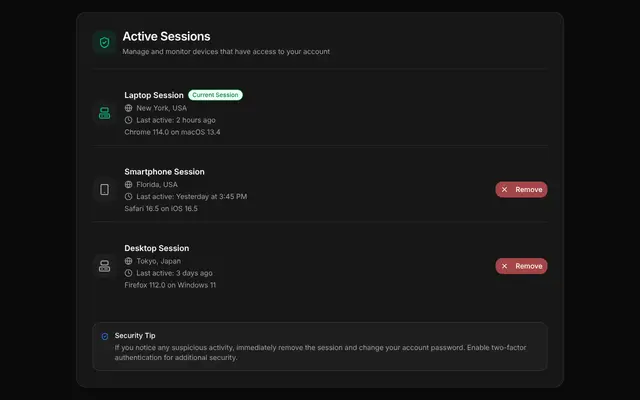This screenshot has height=400, width=640.
Task: Click the blue check icon beside Security Tip
Action: pyautogui.click(x=105, y=336)
